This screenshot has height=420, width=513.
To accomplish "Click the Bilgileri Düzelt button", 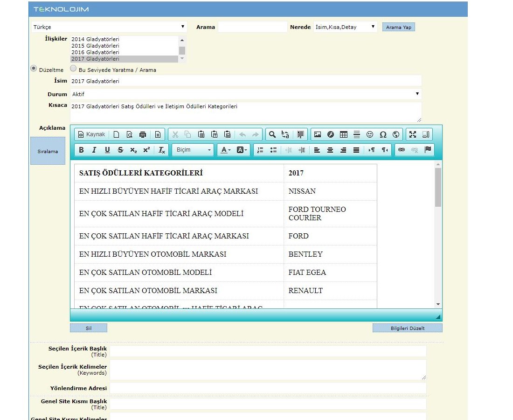I will (407, 328).
